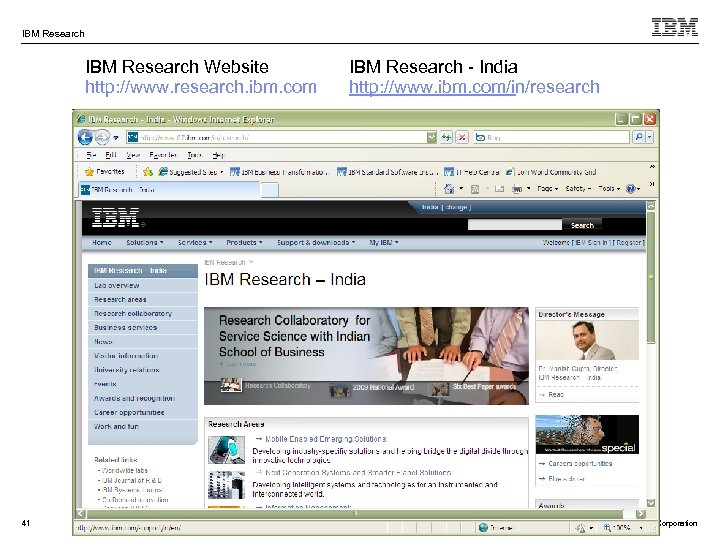The height and width of the screenshot is (540, 720).
Task: Click the http://www.research.ibm.com slide hyperlink
Action: click(x=201, y=87)
